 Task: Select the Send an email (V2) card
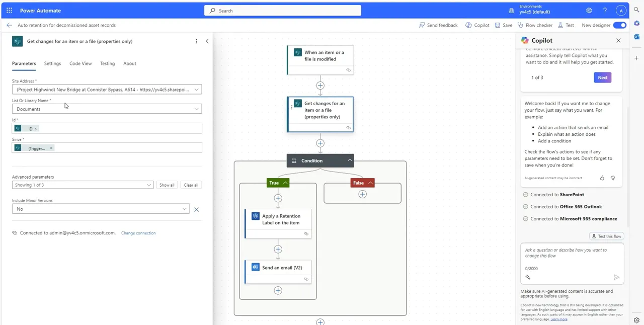(278, 272)
